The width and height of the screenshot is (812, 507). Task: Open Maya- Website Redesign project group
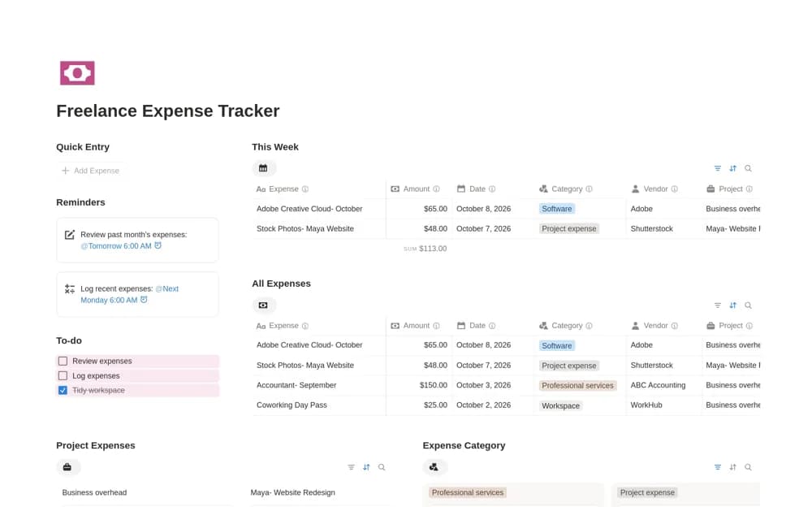292,492
